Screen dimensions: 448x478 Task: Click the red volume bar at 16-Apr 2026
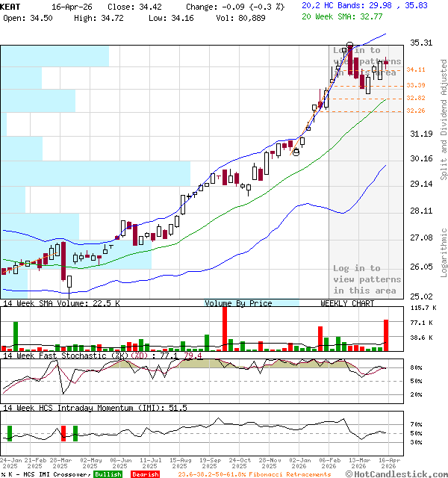(386, 335)
